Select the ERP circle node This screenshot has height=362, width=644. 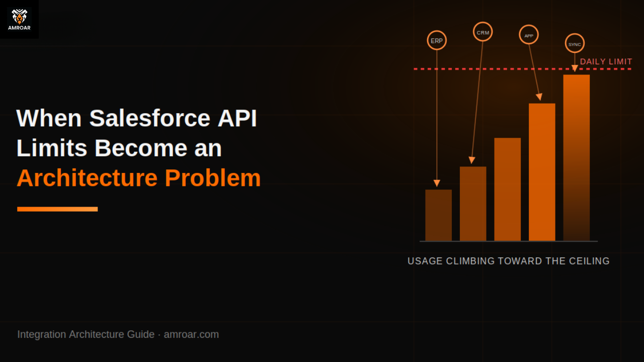tap(437, 41)
